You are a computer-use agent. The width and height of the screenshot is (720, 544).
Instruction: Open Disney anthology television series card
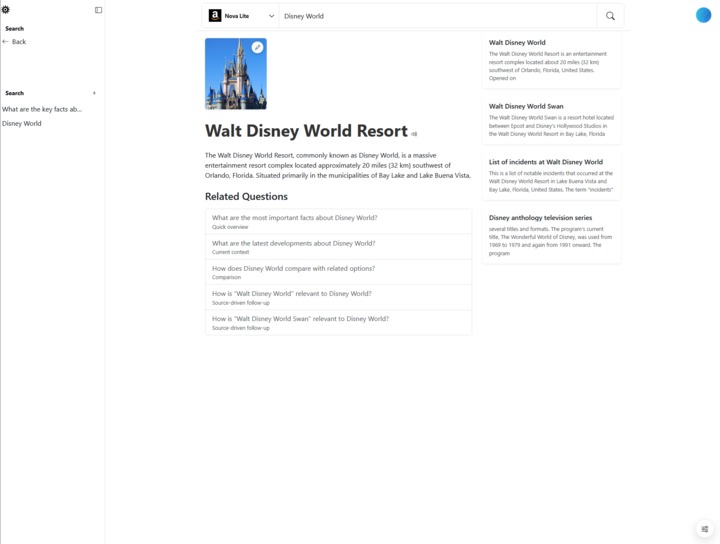(551, 236)
